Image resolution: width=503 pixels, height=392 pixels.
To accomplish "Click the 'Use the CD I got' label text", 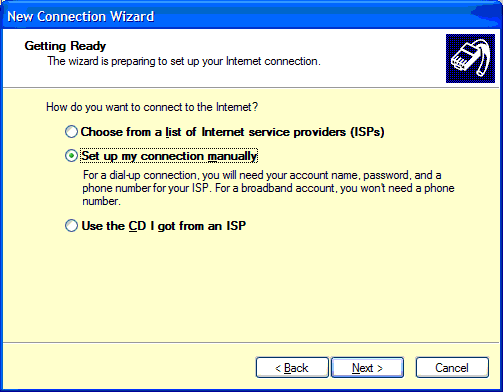I will coord(164,226).
